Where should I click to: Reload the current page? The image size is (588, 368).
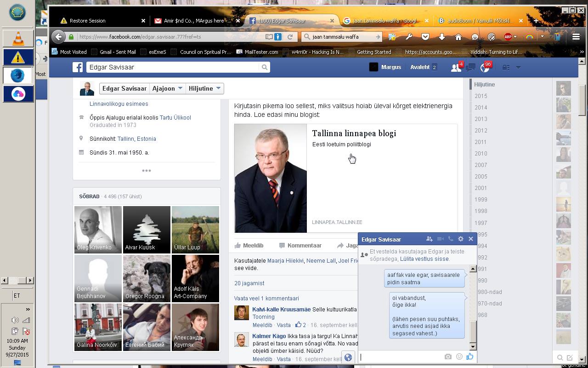click(x=290, y=37)
